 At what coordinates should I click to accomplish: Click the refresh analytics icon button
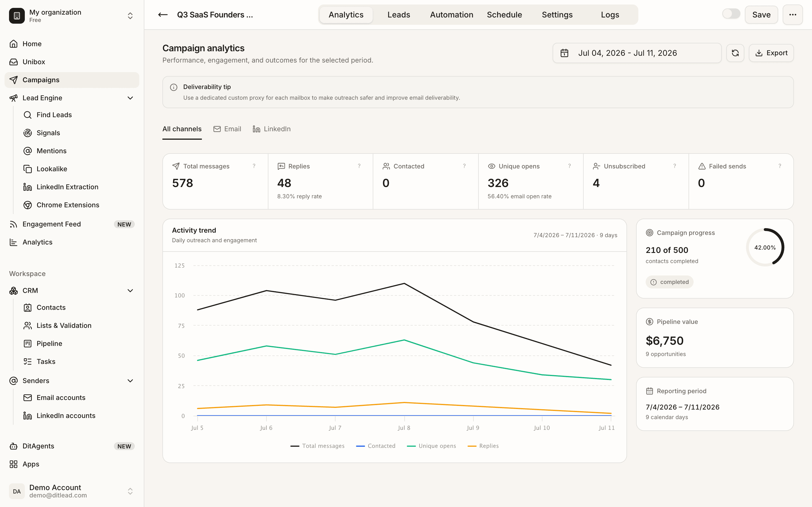735,53
